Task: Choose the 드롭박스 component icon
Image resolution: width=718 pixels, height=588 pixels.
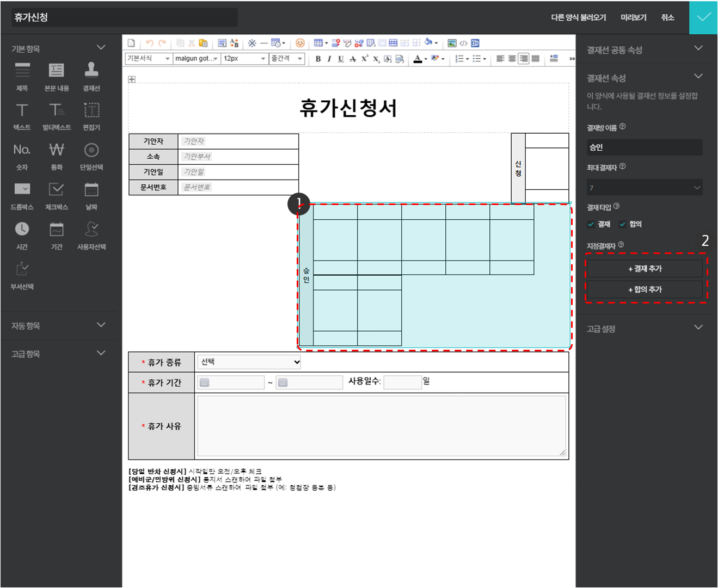Action: pos(22,190)
